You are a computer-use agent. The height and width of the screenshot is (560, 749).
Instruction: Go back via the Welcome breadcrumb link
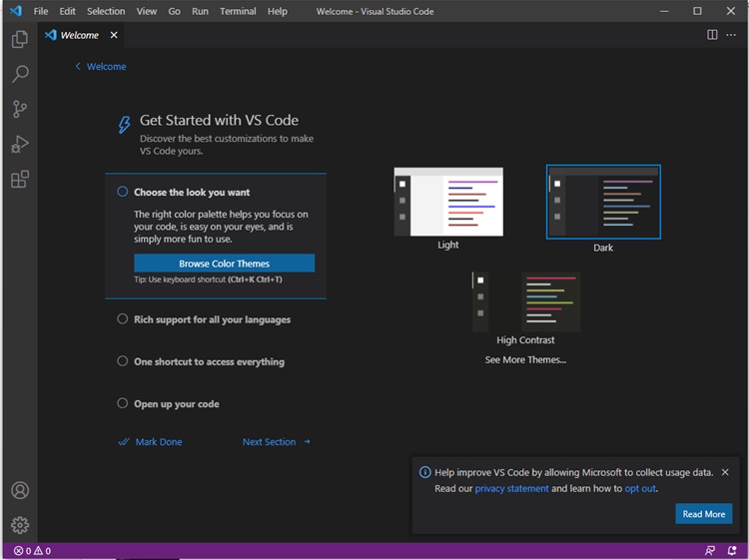click(x=107, y=66)
